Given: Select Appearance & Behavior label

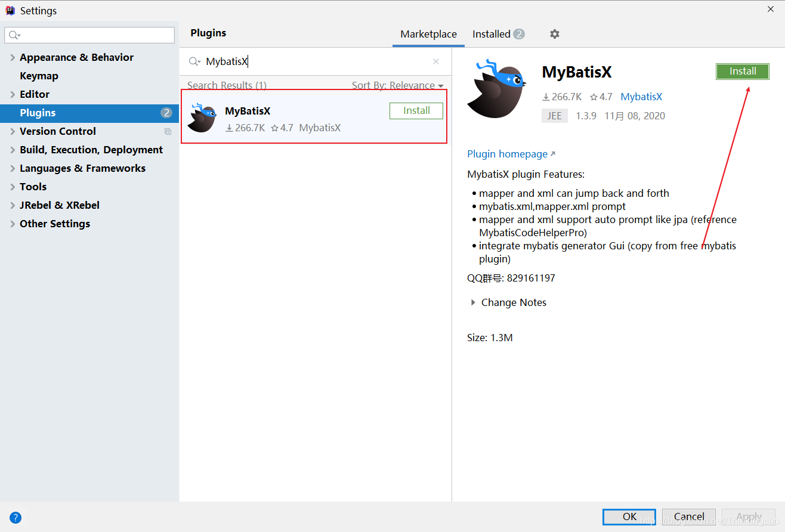Looking at the screenshot, I should pos(76,57).
